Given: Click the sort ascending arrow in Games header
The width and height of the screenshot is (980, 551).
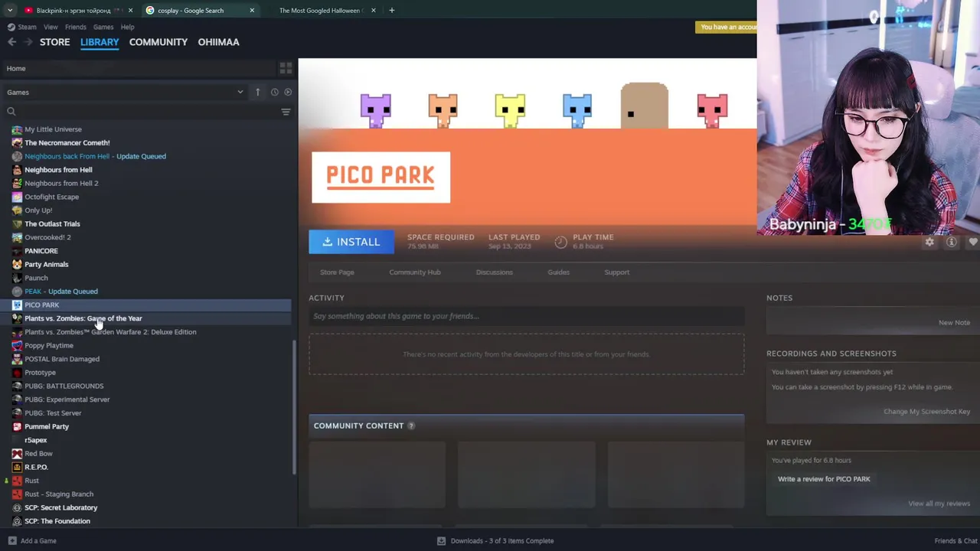Looking at the screenshot, I should (257, 92).
